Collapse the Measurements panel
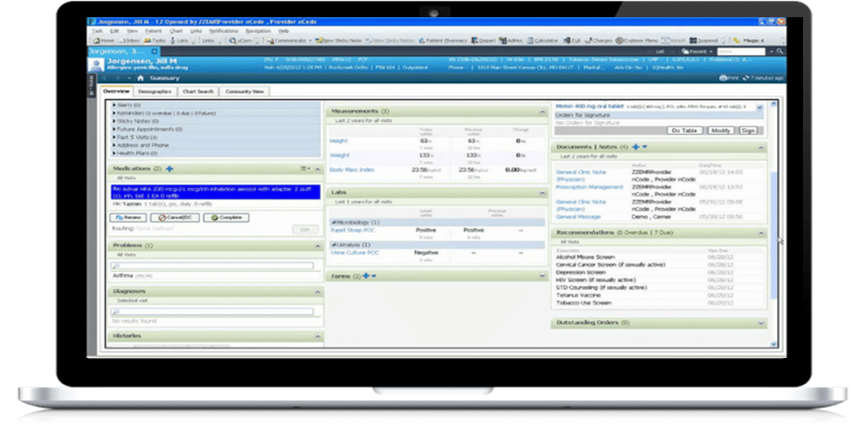868x432 pixels. coord(543,112)
